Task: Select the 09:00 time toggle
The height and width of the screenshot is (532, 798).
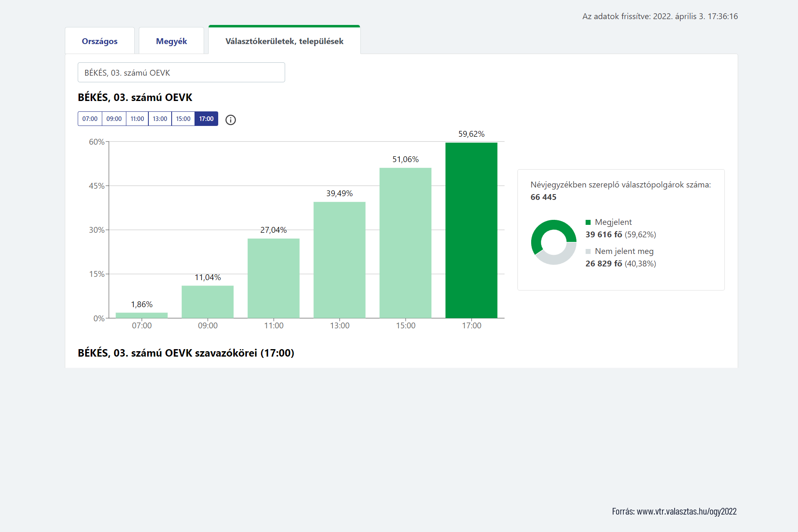Action: [114, 119]
